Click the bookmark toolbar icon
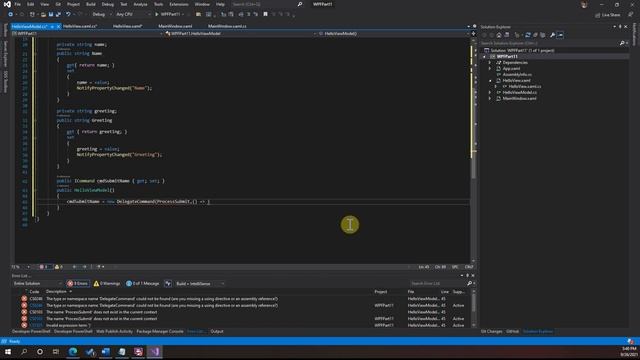Screen dimensions: 640x360 265,14
